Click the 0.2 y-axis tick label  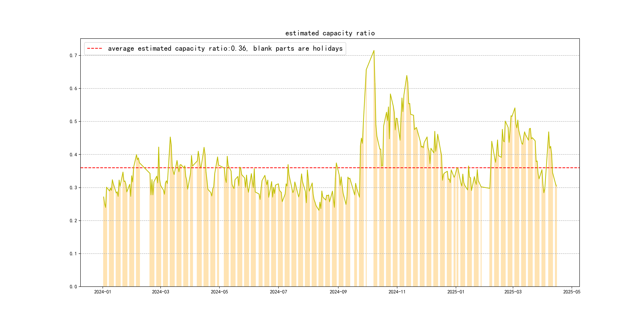(73, 220)
